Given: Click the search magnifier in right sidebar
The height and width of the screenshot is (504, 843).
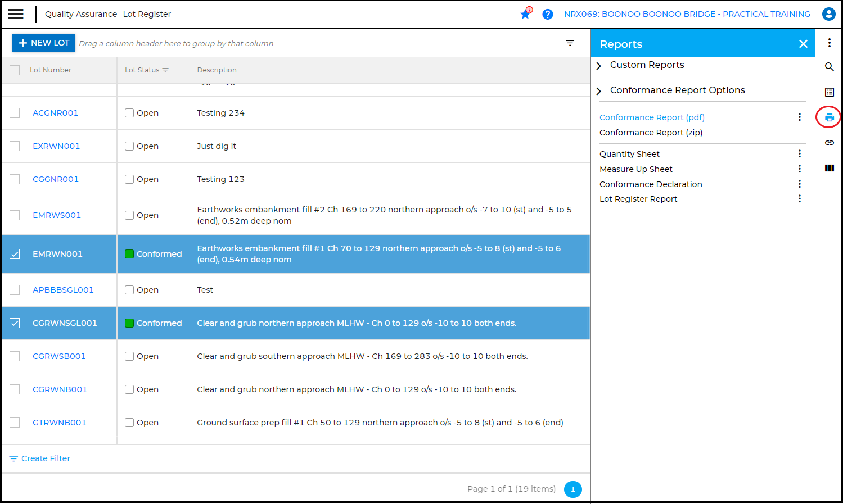Looking at the screenshot, I should click(829, 67).
